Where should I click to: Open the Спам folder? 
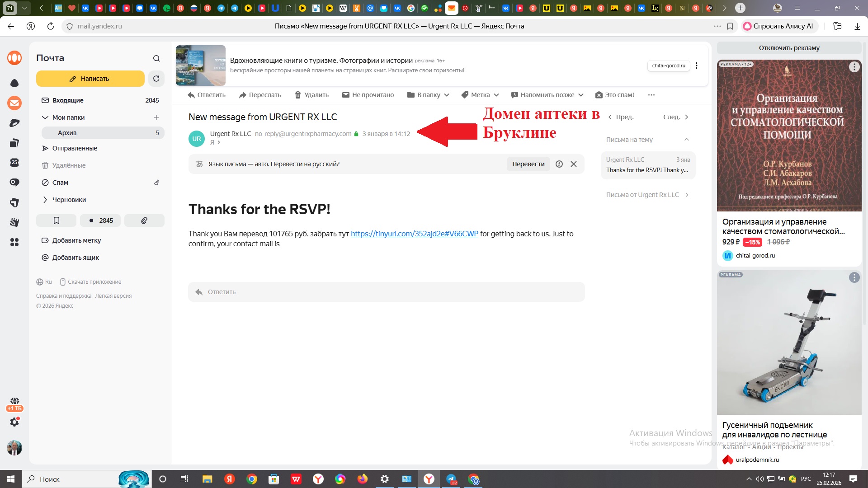[60, 183]
